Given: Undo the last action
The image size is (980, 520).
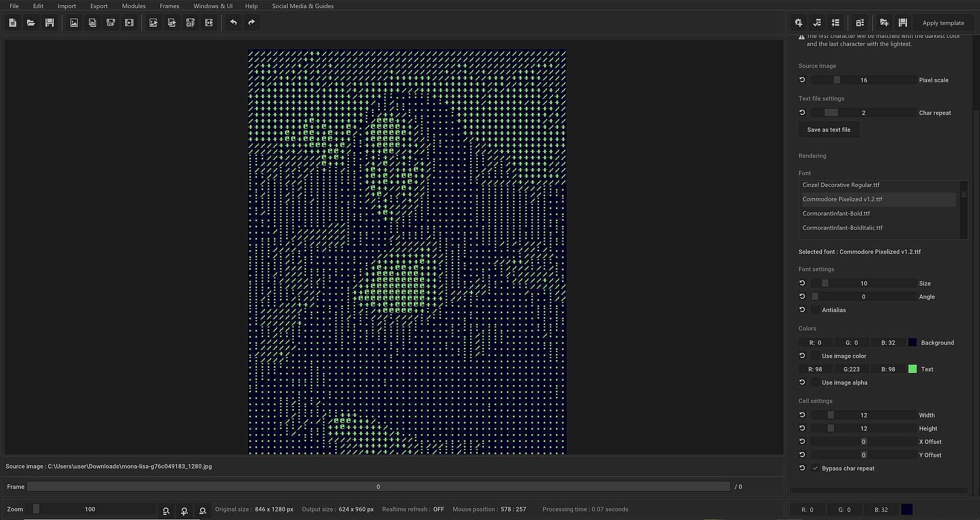Looking at the screenshot, I should [x=234, y=23].
